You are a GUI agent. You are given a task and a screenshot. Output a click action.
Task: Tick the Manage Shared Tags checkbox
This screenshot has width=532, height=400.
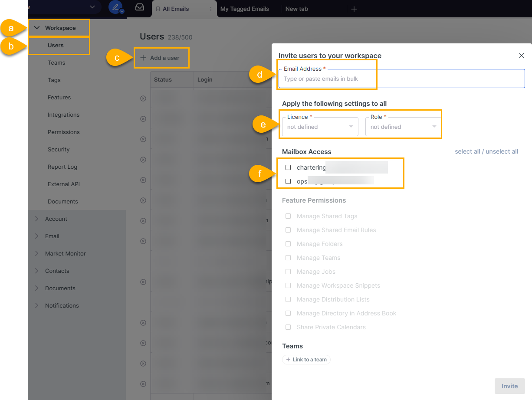click(x=288, y=216)
